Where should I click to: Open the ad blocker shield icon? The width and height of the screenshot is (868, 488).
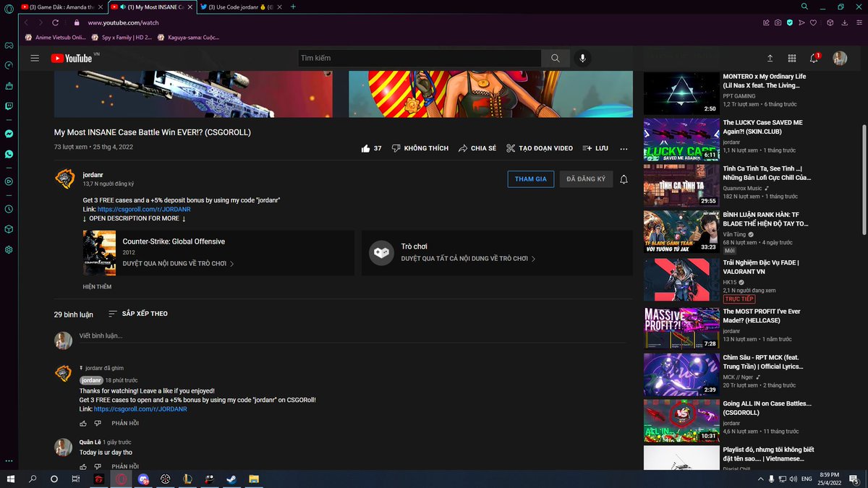790,22
